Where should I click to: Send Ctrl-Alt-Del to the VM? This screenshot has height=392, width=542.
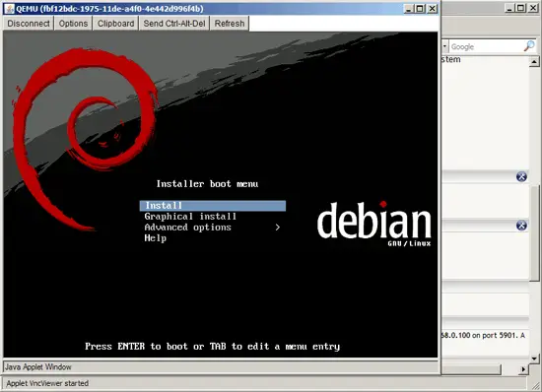pyautogui.click(x=174, y=24)
